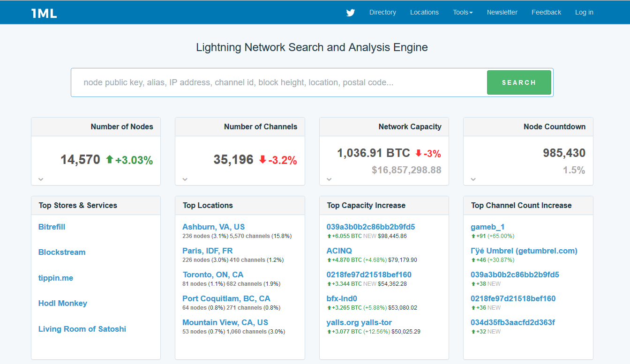Click red down arrow beside 35,196 channels
630x364 pixels.
262,159
